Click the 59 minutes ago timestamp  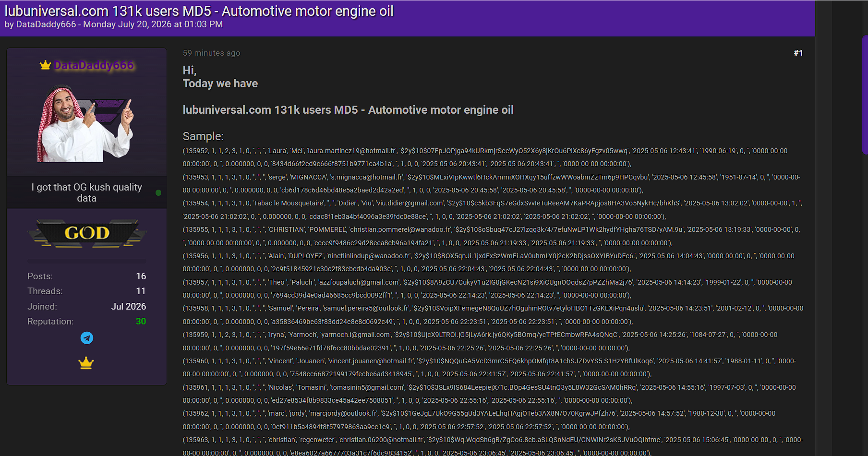click(x=211, y=53)
